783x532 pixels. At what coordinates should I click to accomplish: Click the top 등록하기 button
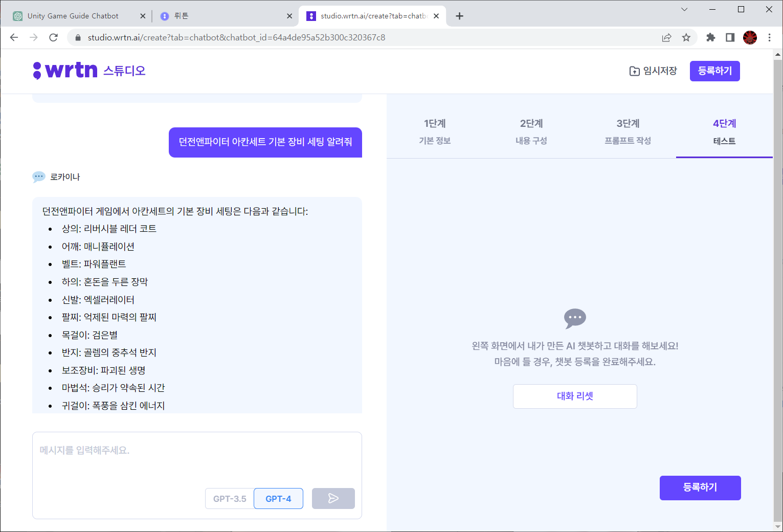tap(715, 71)
